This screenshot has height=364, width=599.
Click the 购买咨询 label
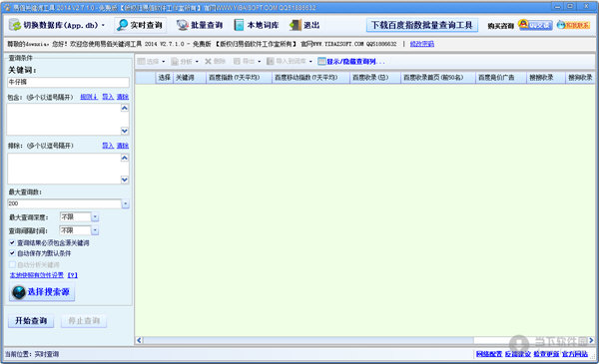(x=501, y=26)
